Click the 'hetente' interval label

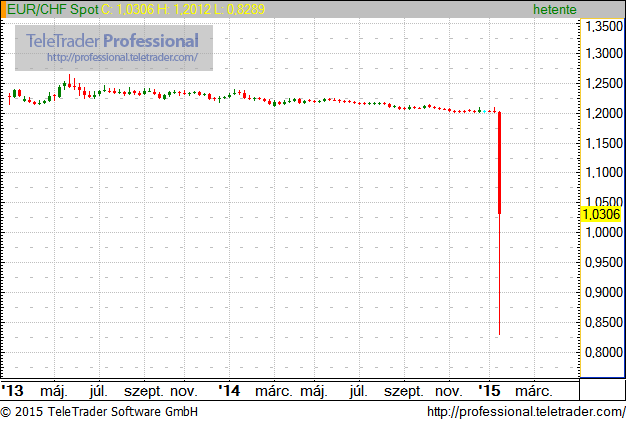555,9
